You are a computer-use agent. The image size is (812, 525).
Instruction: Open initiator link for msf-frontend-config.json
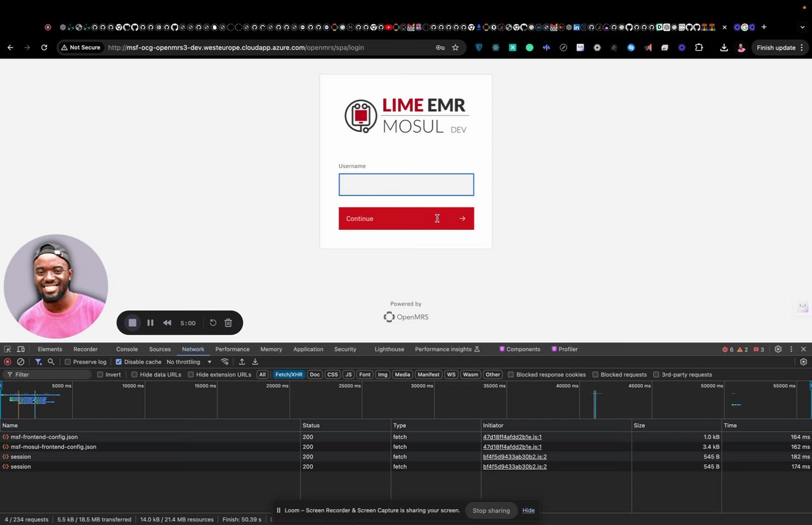coord(512,437)
